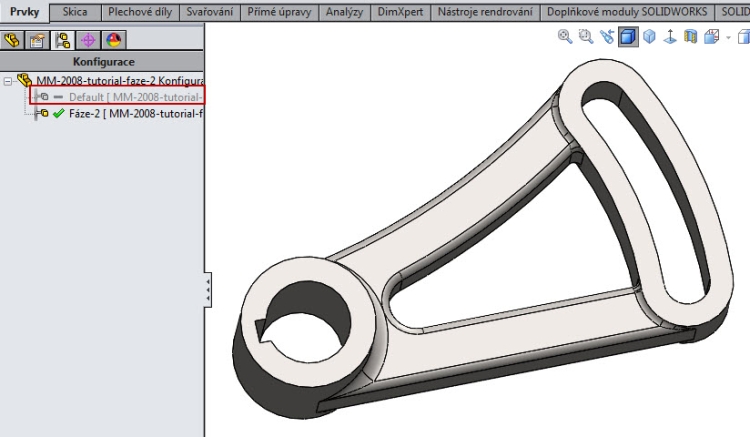Click the cut-off cube icon on toolbar's right end
750x437 pixels.
[x=744, y=37]
